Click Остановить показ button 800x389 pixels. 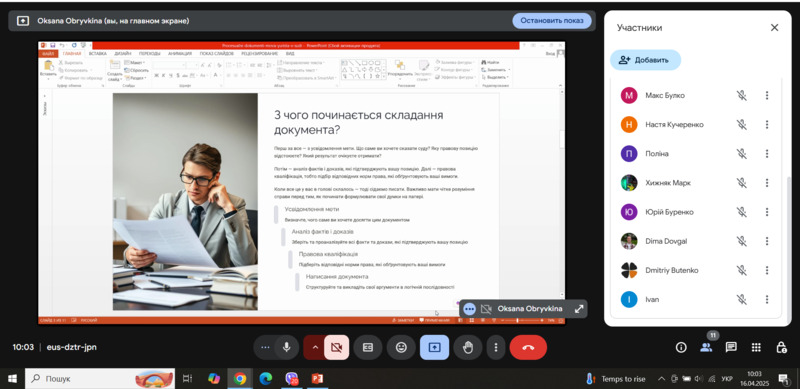pos(552,21)
